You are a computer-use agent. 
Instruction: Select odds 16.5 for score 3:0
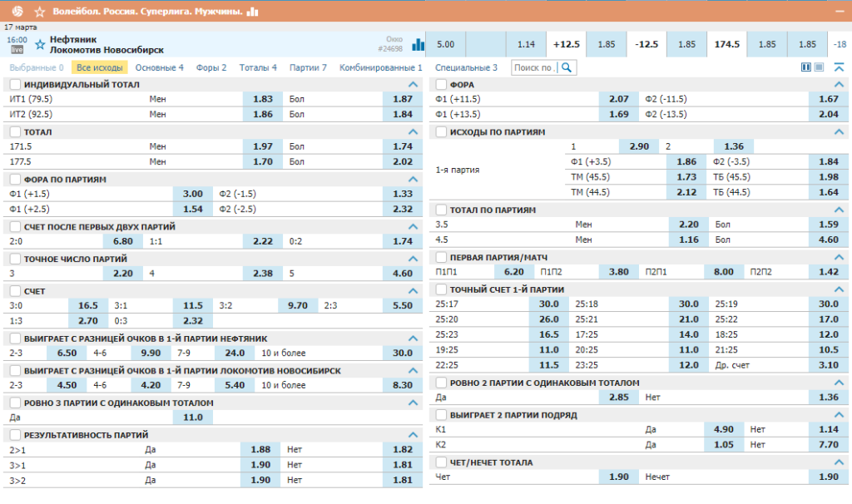point(88,305)
